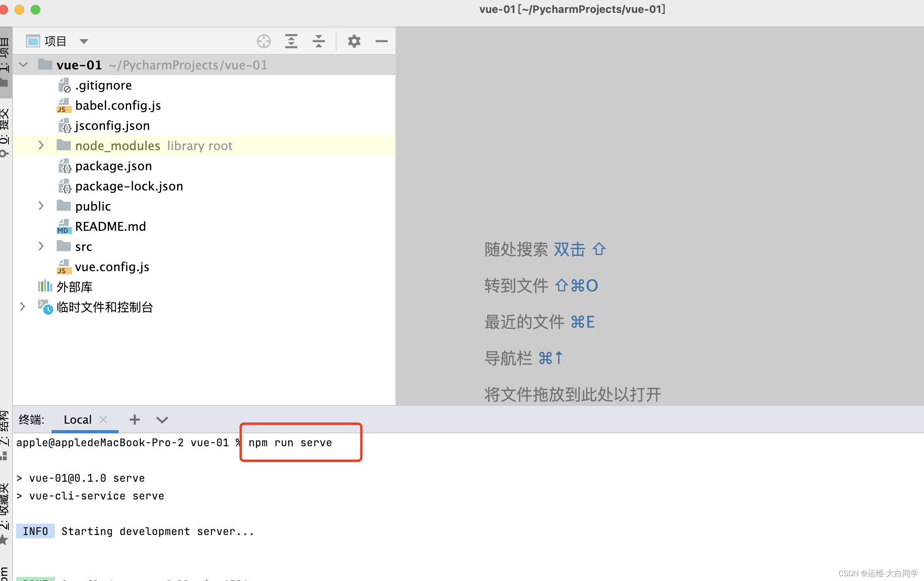Add a new terminal session with plus
The image size is (924, 581).
(135, 420)
